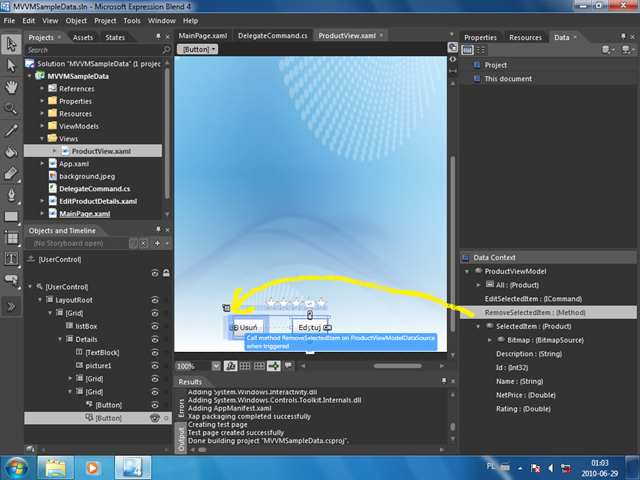The height and width of the screenshot is (480, 640).
Task: Pick the Eyedropper tool
Action: (11, 131)
